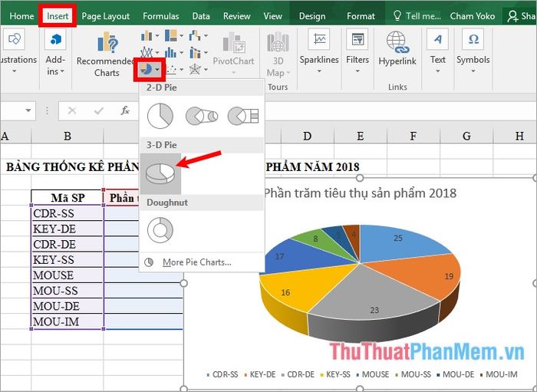Open the chart Design tab
This screenshot has height=392, width=537.
click(312, 16)
